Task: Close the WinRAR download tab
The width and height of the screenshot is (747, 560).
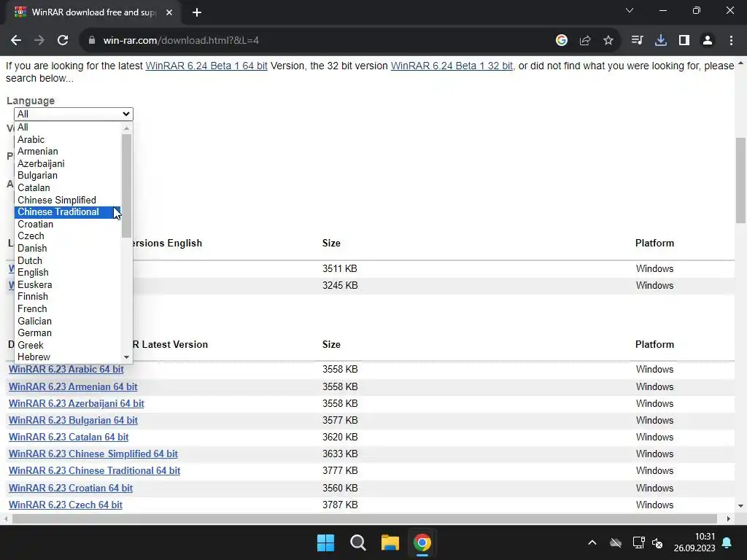Action: 169,12
